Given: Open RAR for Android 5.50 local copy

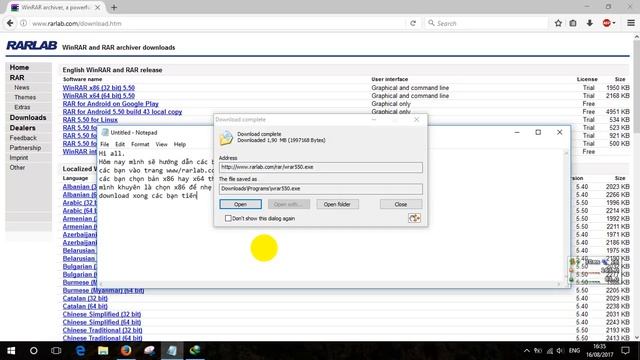Looking at the screenshot, I should (x=122, y=111).
